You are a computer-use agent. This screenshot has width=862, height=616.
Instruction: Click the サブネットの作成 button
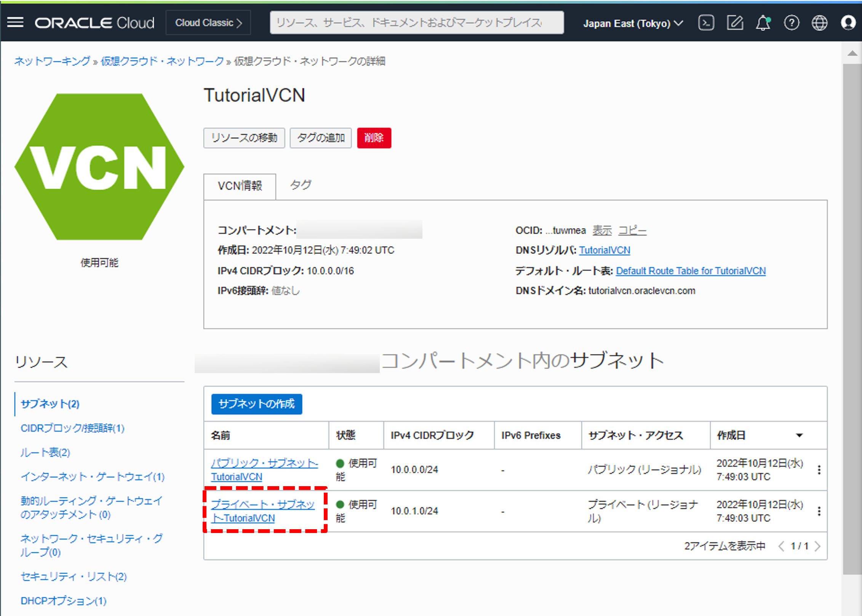click(x=256, y=404)
